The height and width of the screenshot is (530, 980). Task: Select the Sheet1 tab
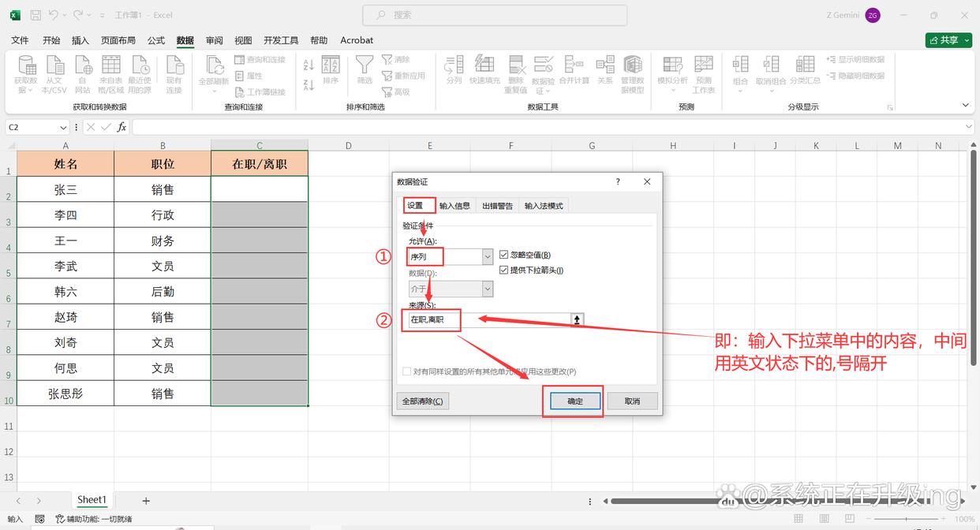(x=92, y=500)
